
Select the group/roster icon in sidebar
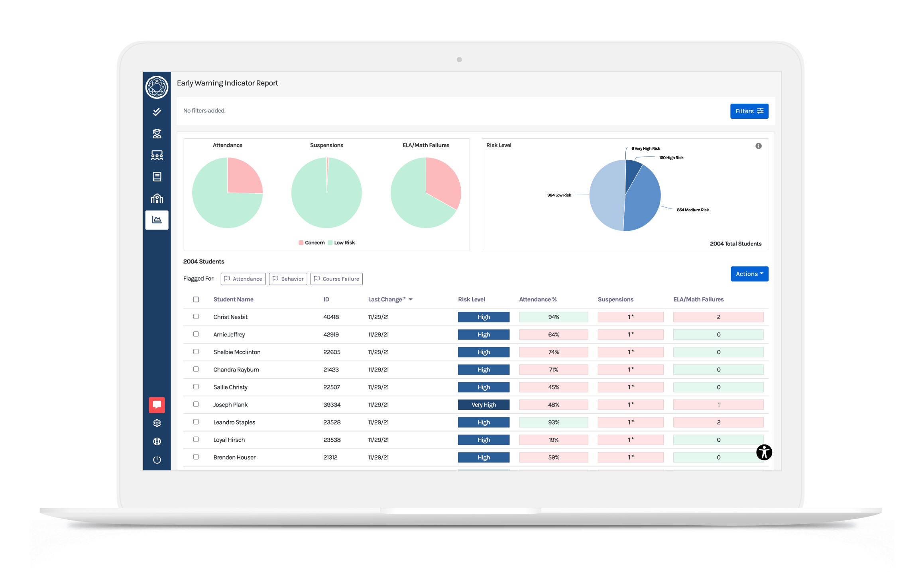point(157,156)
